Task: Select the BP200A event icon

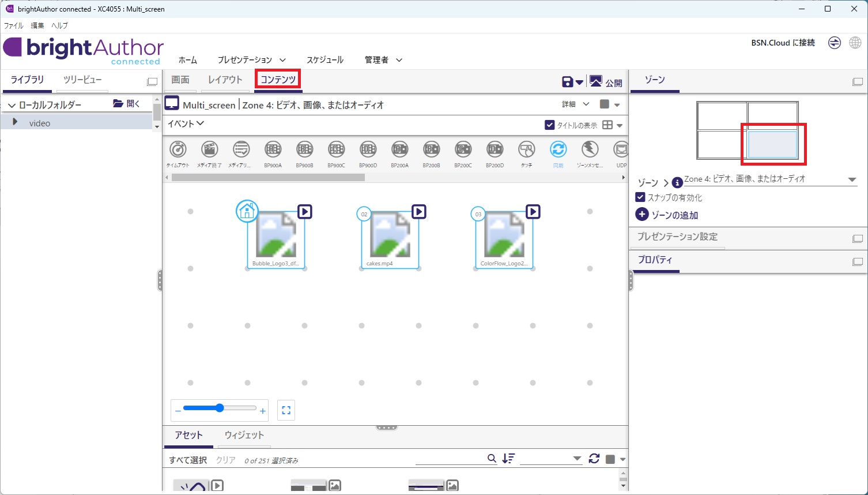Action: (x=400, y=149)
